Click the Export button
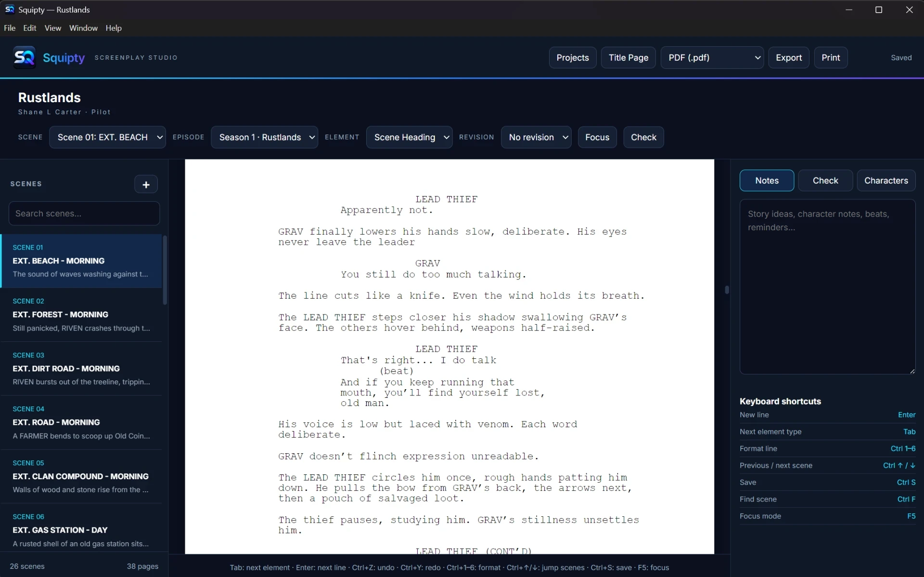This screenshot has height=577, width=924. pyautogui.click(x=789, y=58)
